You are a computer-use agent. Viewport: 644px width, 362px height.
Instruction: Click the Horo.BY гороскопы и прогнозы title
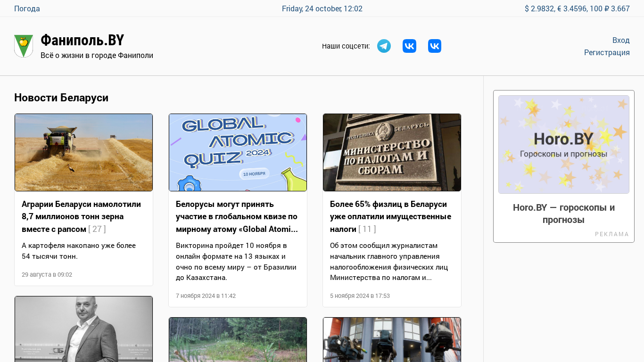pos(564,214)
